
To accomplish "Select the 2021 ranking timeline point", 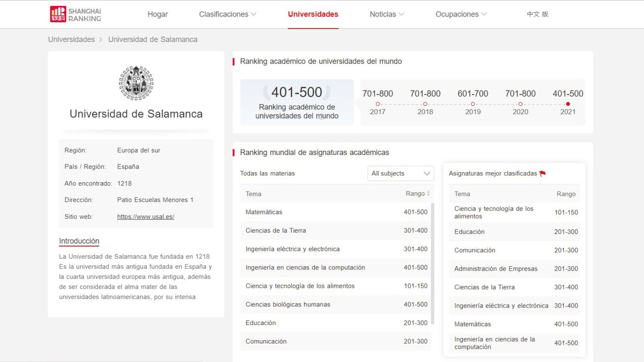I will tap(568, 104).
